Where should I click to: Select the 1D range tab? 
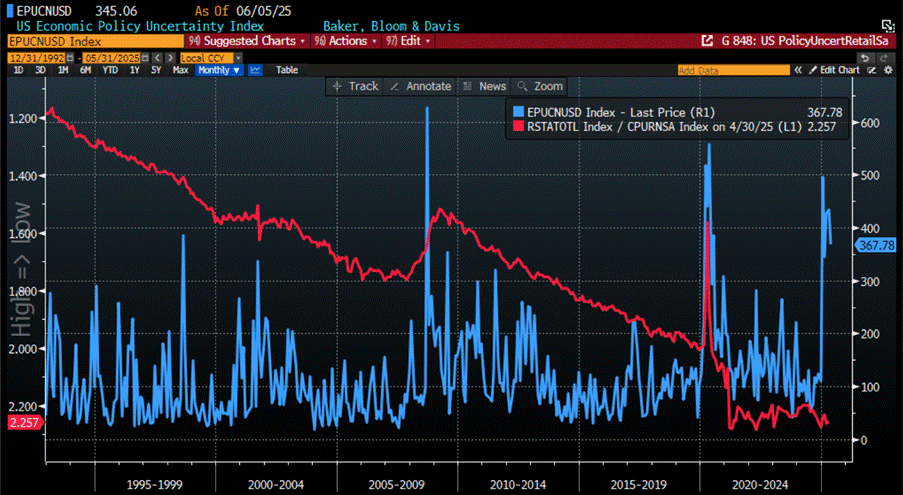[18, 70]
